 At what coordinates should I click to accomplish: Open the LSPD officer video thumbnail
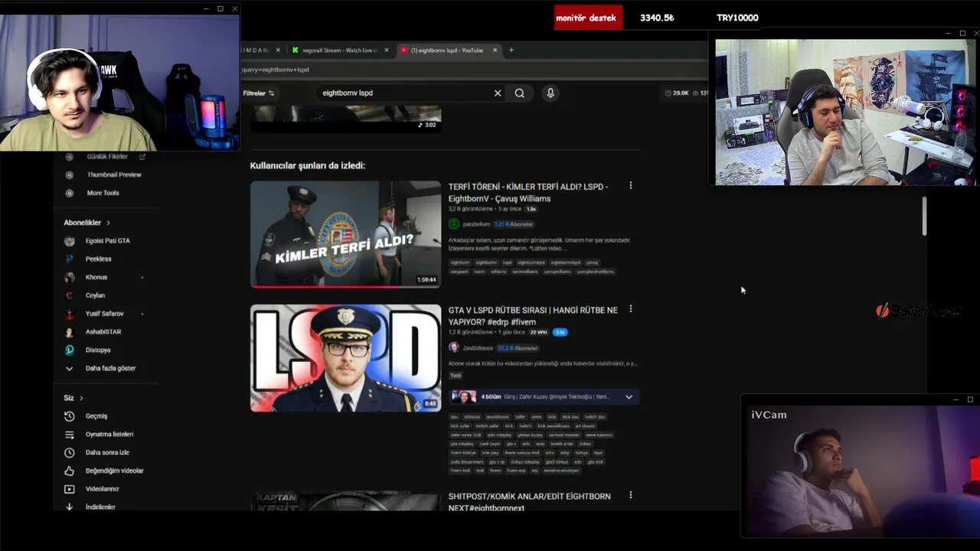(x=345, y=358)
